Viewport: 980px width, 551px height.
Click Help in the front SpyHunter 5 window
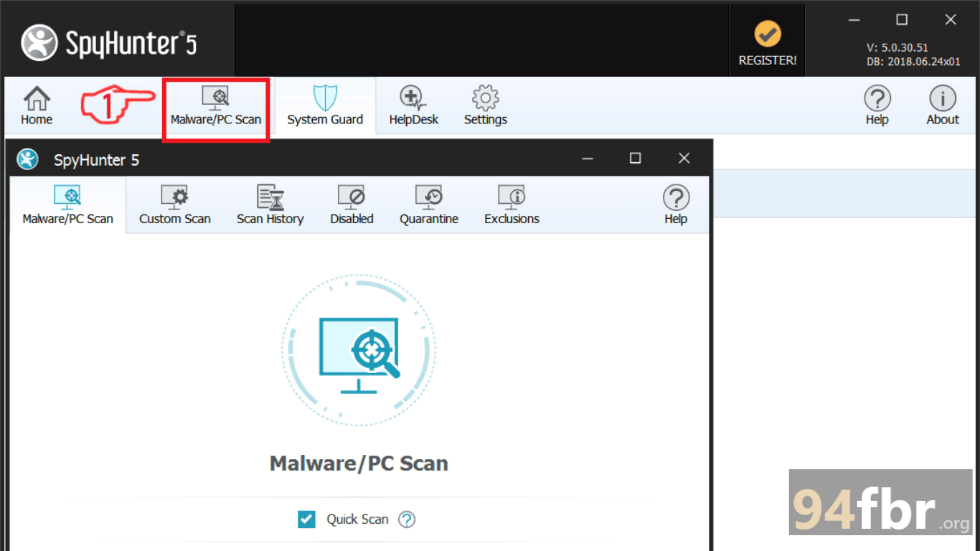click(676, 205)
